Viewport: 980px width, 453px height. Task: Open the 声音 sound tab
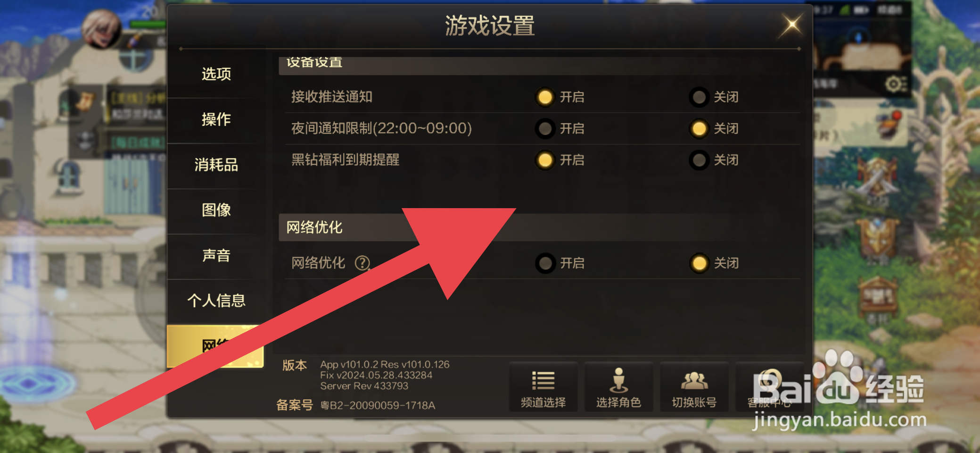click(x=216, y=255)
